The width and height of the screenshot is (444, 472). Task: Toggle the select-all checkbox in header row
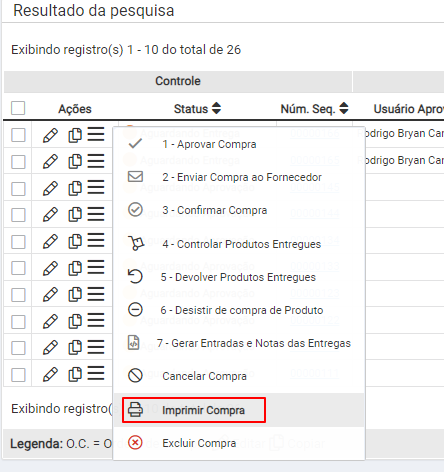pos(18,108)
